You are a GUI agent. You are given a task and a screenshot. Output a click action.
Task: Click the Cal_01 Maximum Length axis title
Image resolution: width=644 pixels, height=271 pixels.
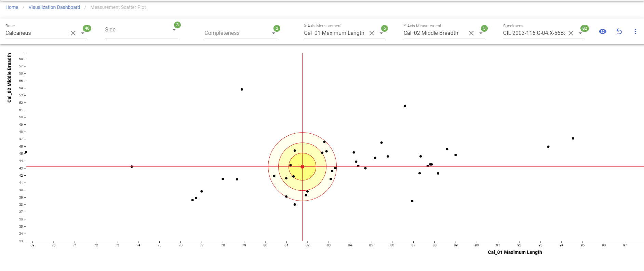coord(515,252)
